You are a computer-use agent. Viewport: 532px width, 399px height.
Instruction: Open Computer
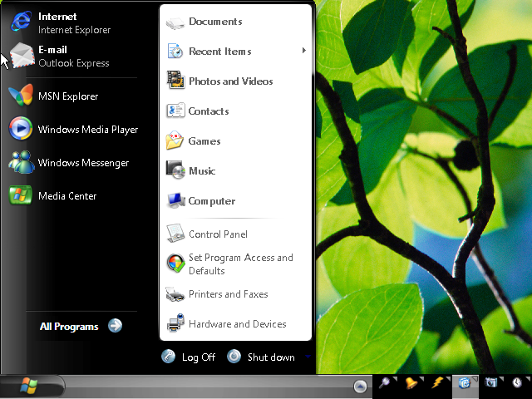[200, 201]
